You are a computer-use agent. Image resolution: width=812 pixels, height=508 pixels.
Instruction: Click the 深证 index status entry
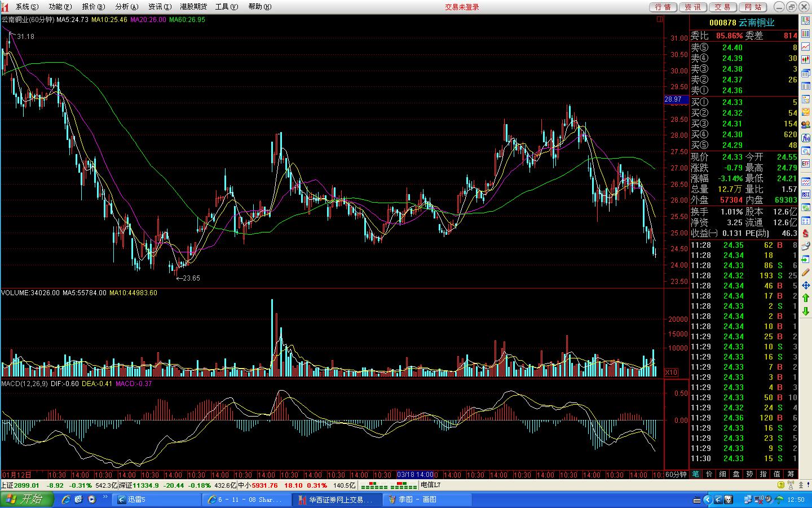pos(177,485)
